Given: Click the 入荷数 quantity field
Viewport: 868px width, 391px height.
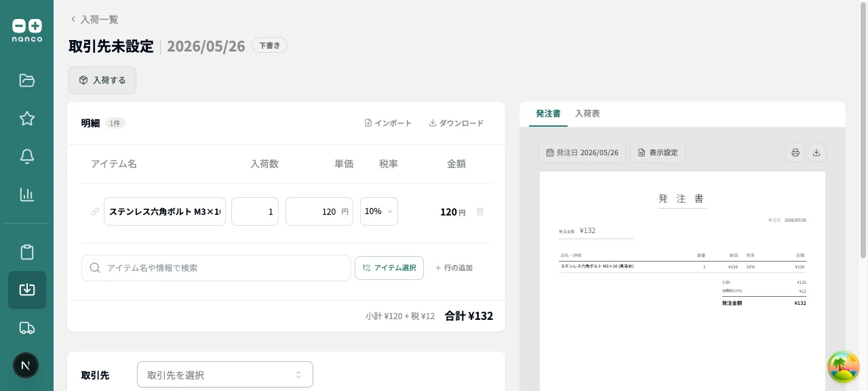Looking at the screenshot, I should [x=255, y=211].
